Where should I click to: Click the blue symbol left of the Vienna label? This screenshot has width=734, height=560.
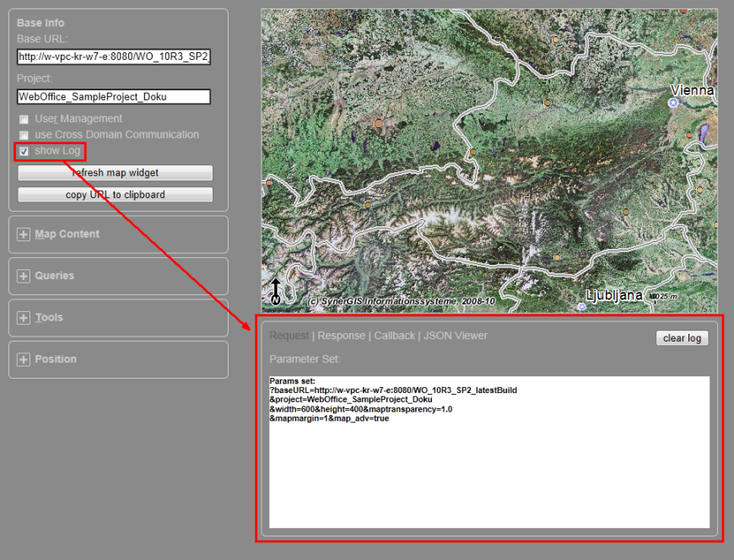(673, 101)
